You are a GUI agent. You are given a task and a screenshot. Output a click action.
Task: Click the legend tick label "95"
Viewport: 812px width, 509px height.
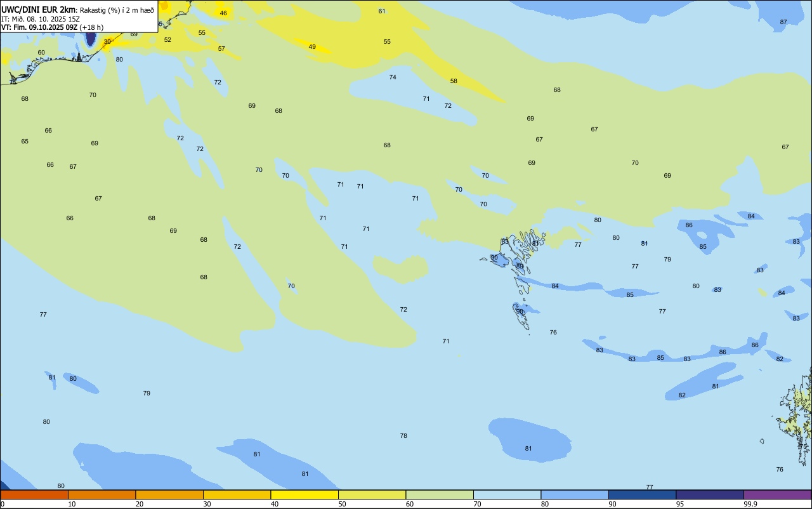680,504
